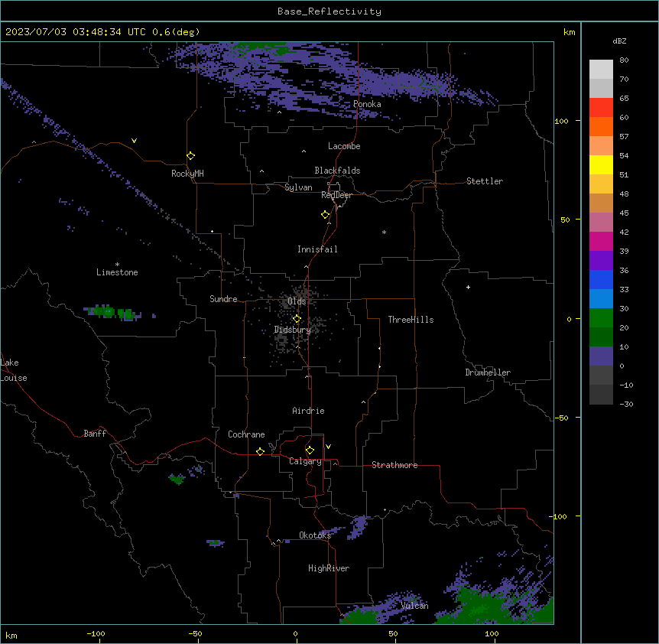Click the Cochrane label

[x=246, y=434]
